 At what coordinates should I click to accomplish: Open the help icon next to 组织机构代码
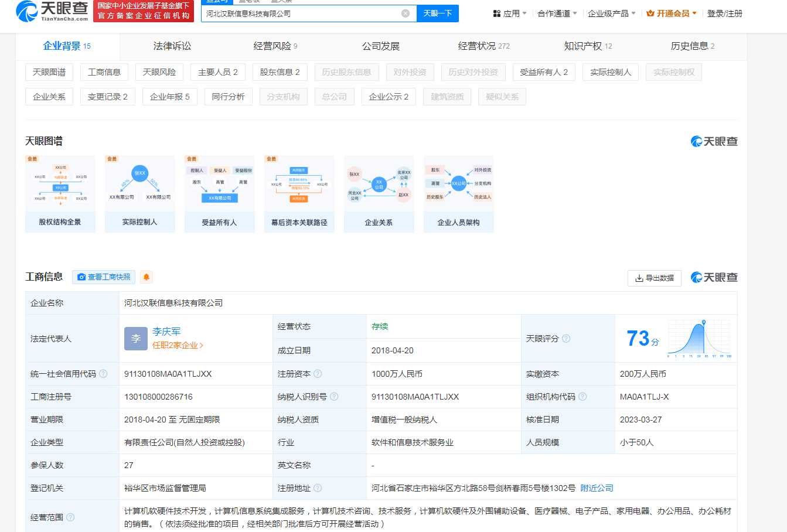tap(582, 397)
